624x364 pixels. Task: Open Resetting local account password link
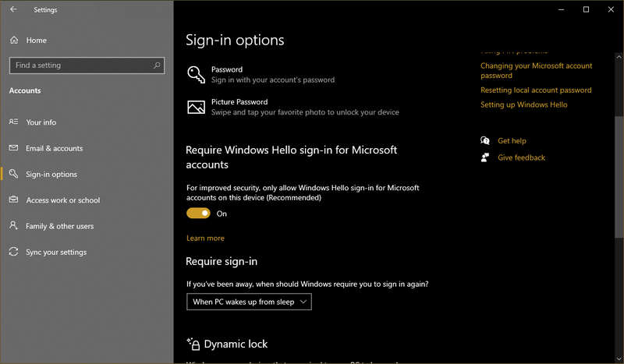pyautogui.click(x=536, y=90)
